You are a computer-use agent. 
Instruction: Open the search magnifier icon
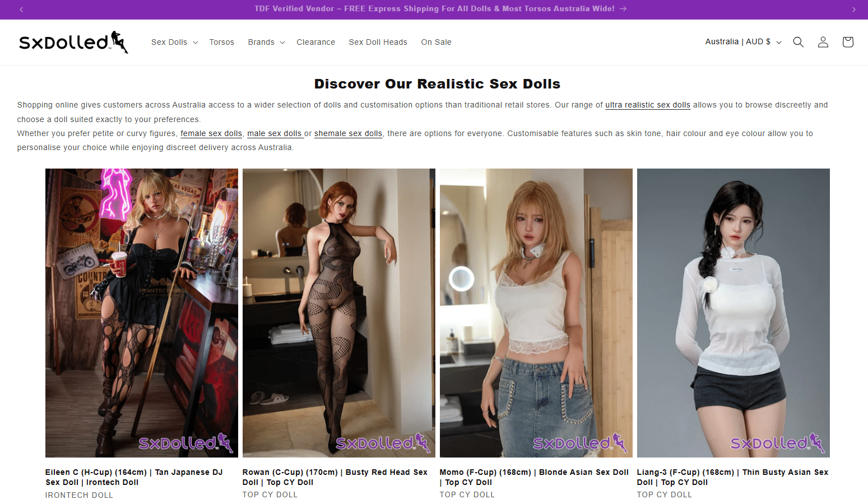tap(799, 42)
